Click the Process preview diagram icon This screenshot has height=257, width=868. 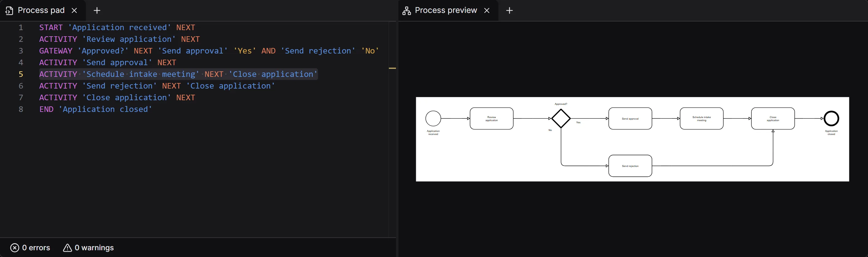407,11
